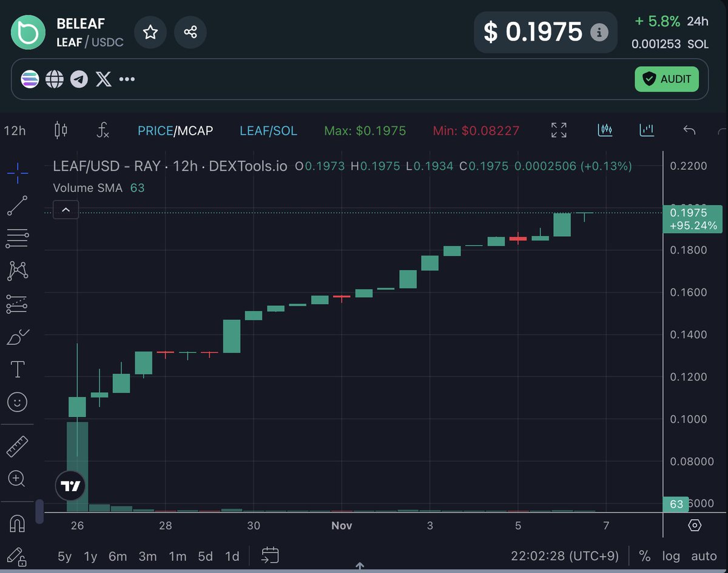Open price info icon next to $0.1975
The image size is (728, 573).
pyautogui.click(x=599, y=32)
